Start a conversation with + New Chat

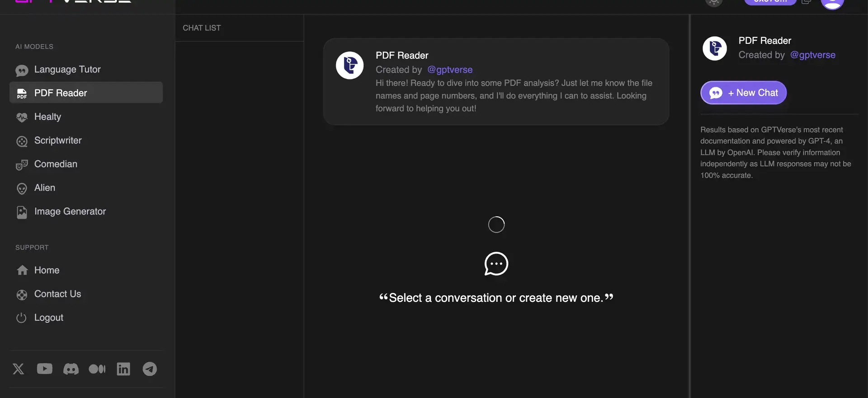743,93
